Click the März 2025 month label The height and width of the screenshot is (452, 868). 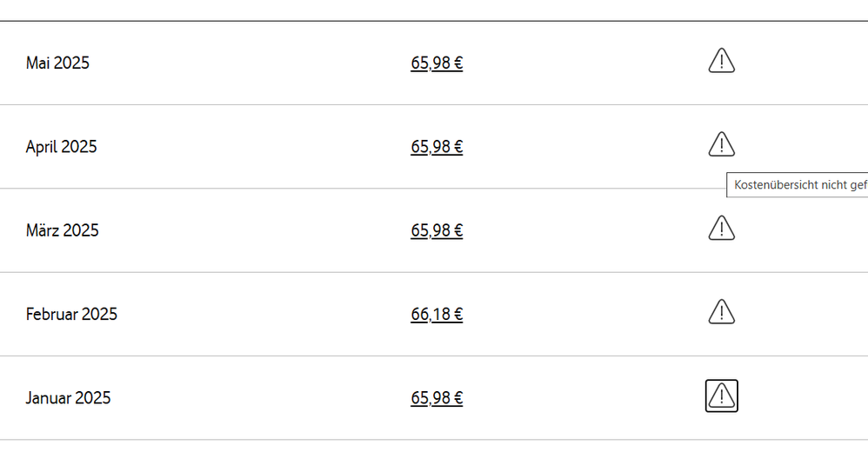pyautogui.click(x=62, y=230)
